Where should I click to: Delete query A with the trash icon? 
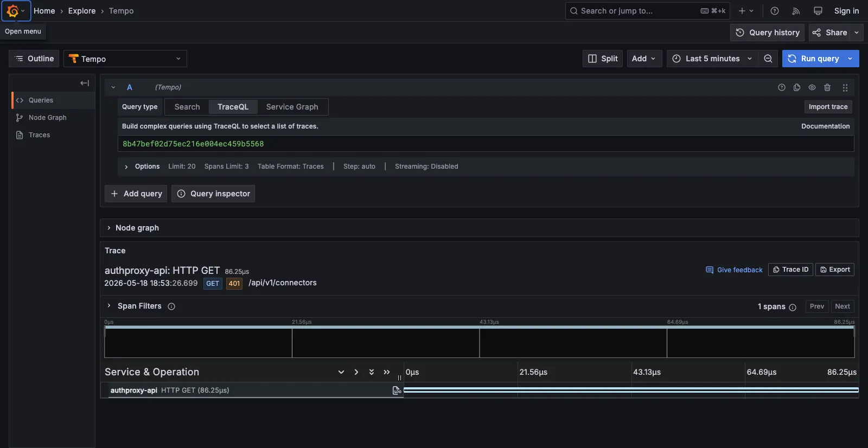tap(827, 87)
